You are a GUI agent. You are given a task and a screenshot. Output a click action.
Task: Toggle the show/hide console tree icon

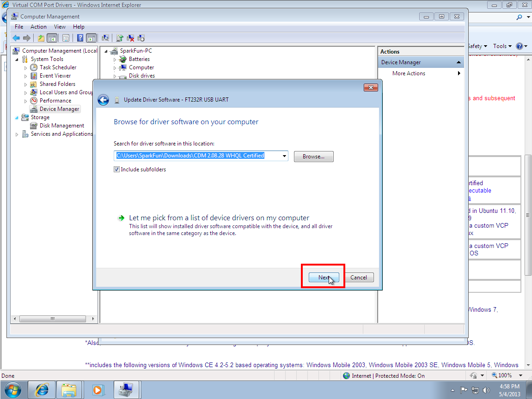[52, 38]
